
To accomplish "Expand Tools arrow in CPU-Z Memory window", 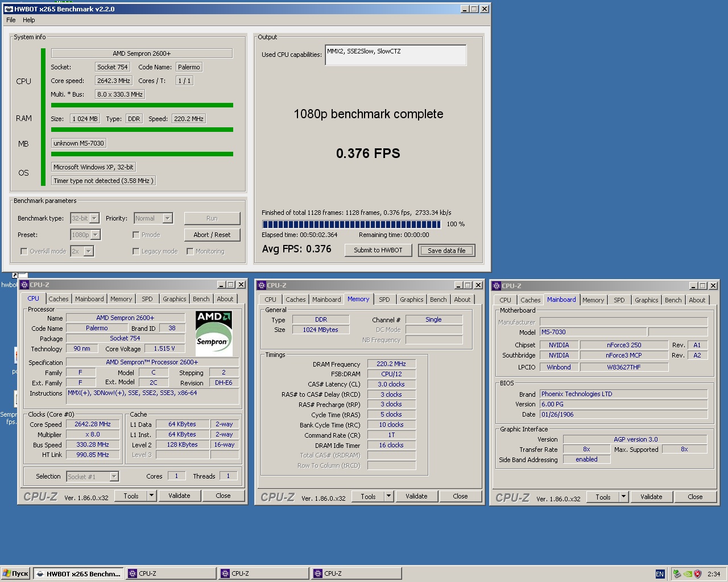I will [388, 496].
